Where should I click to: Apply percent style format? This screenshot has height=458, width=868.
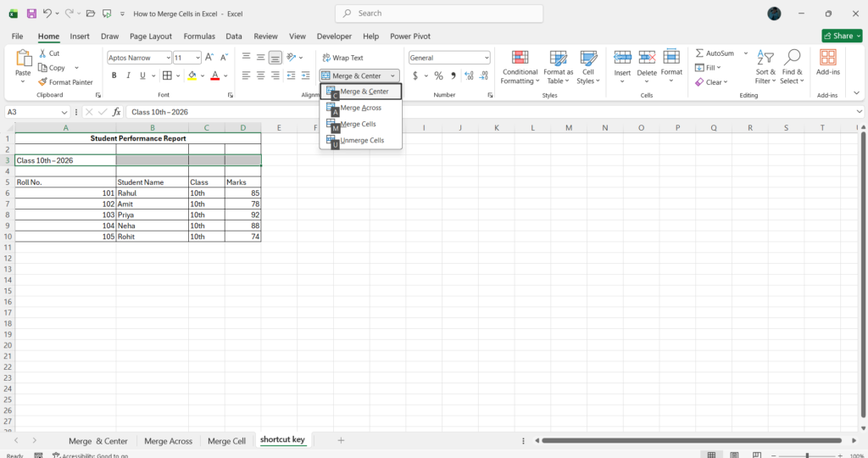(x=438, y=75)
